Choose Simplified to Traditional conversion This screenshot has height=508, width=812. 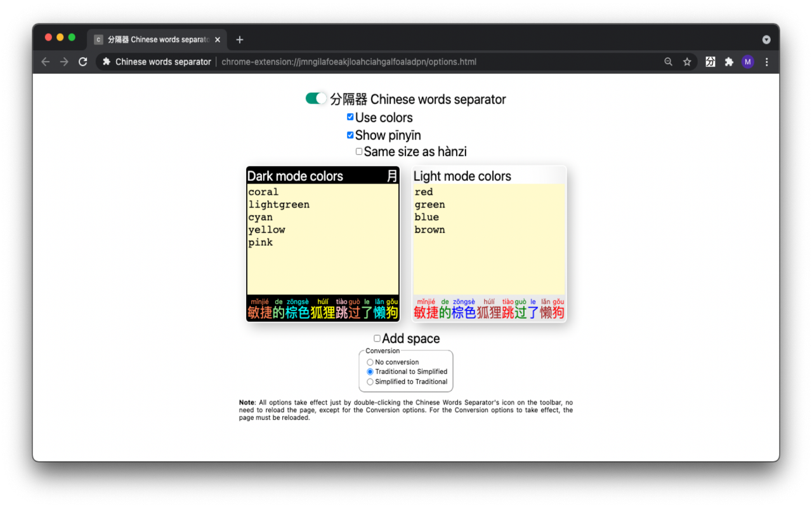[x=370, y=382]
